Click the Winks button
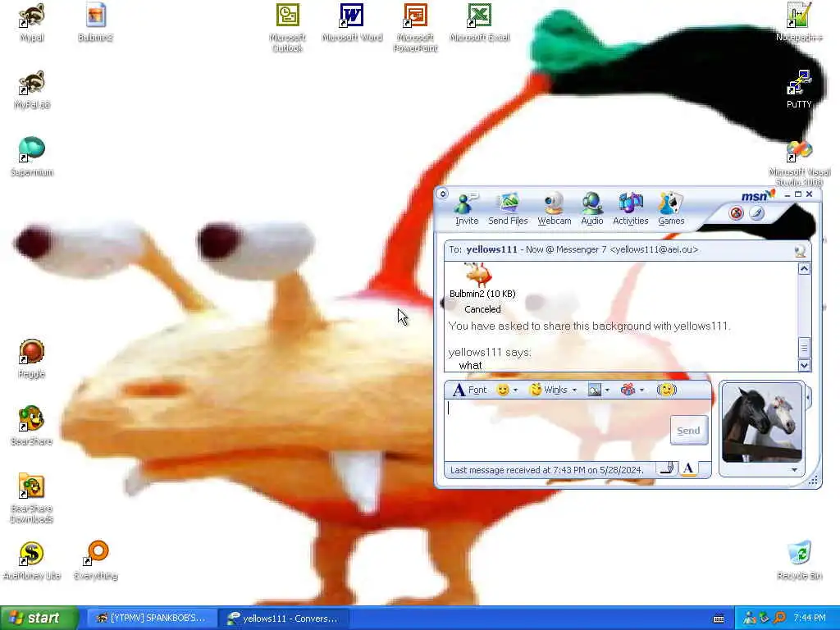The height and width of the screenshot is (630, 840). pyautogui.click(x=548, y=390)
